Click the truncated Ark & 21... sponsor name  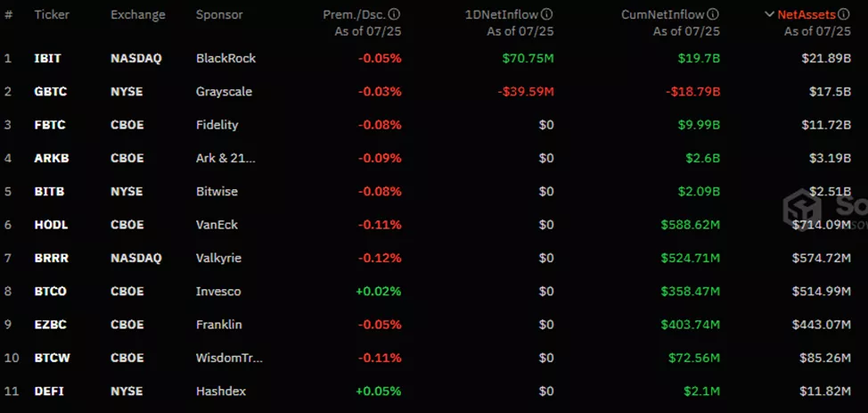[x=225, y=159]
